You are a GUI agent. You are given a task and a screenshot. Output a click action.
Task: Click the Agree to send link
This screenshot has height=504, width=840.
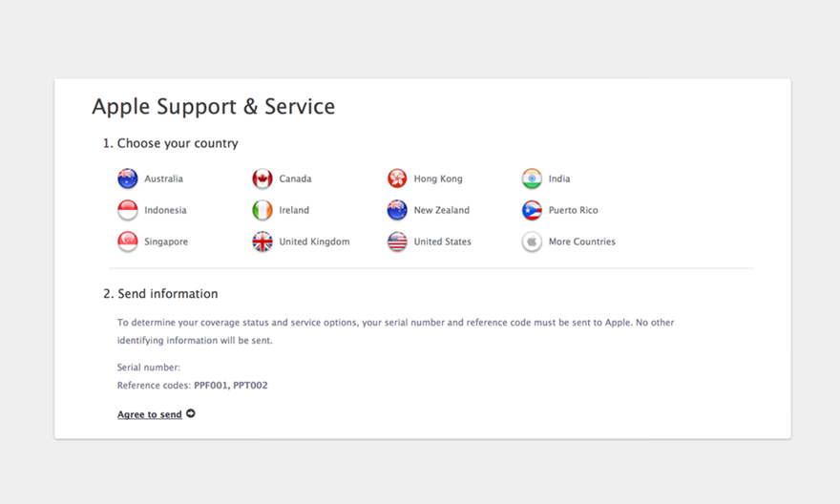tap(149, 415)
